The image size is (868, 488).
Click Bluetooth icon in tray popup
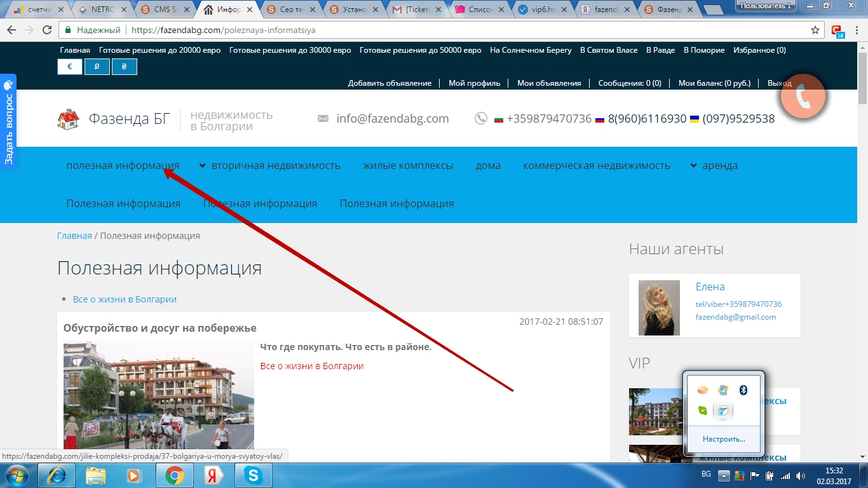click(743, 390)
